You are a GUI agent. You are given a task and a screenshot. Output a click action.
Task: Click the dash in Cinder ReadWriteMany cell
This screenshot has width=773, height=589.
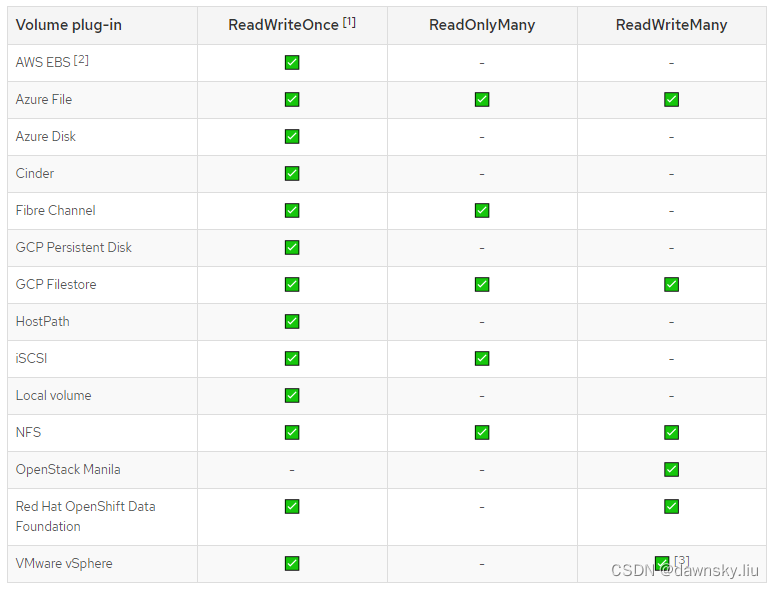pos(671,174)
